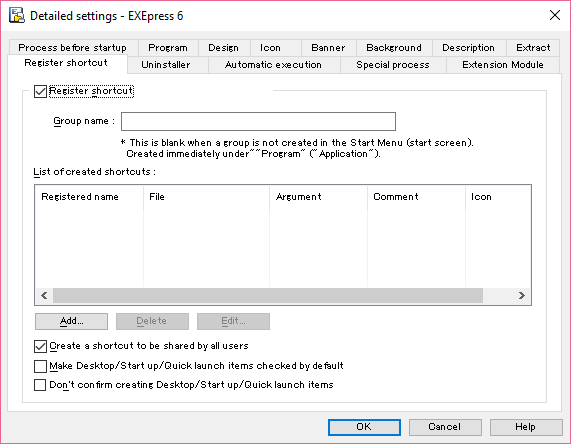This screenshot has width=571, height=444.
Task: Click the right arrow of list scrollbar
Action: click(522, 295)
